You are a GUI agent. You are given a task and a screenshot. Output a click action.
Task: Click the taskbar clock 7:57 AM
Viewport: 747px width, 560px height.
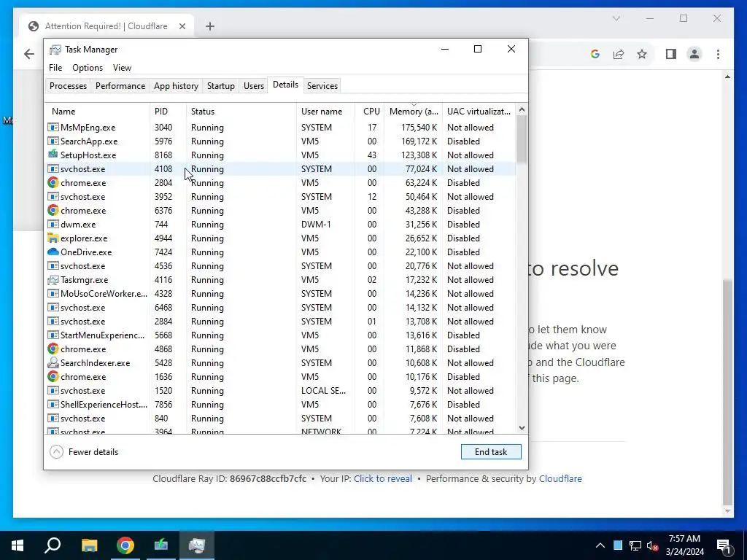coord(684,539)
